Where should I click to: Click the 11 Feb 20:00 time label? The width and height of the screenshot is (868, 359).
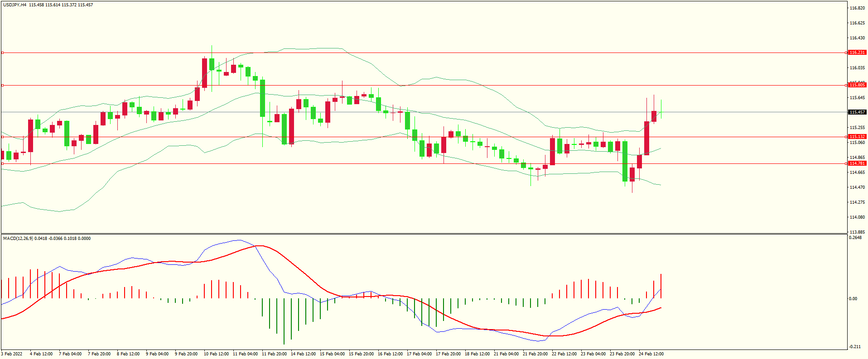coord(274,354)
